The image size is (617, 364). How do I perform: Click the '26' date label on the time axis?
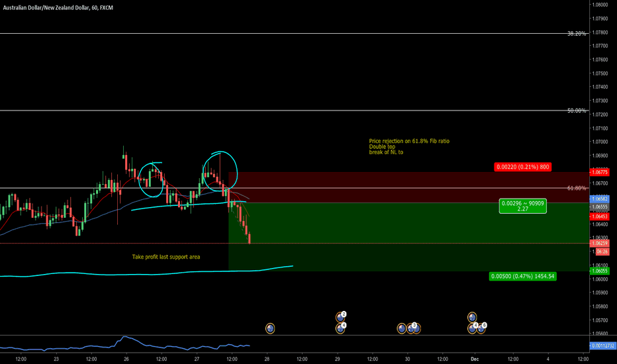(x=126, y=359)
